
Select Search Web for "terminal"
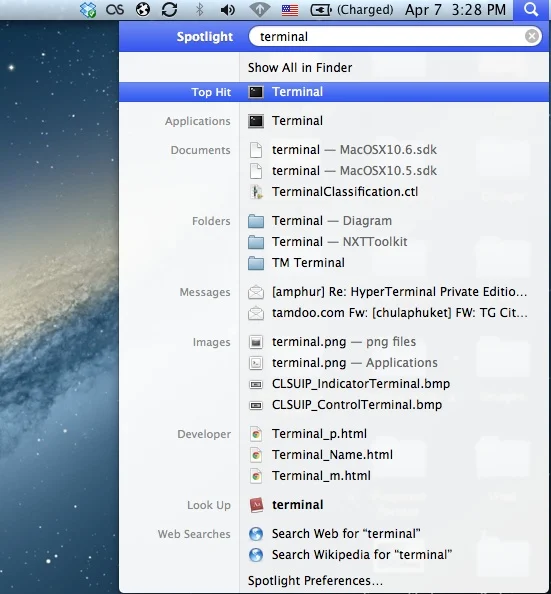click(346, 534)
